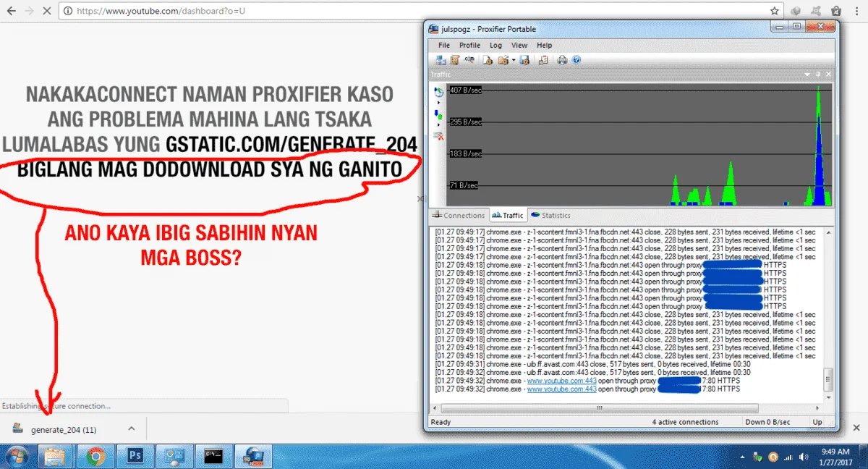The width and height of the screenshot is (868, 469).
Task: Click 'Ready' status text in Proxifier
Action: (441, 422)
